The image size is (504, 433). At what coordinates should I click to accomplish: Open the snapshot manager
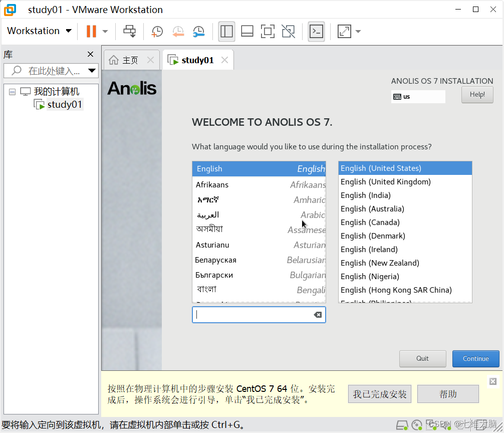198,32
